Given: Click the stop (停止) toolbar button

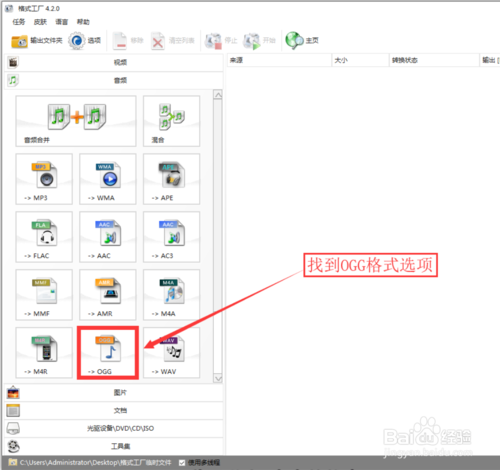Looking at the screenshot, I should (x=221, y=41).
